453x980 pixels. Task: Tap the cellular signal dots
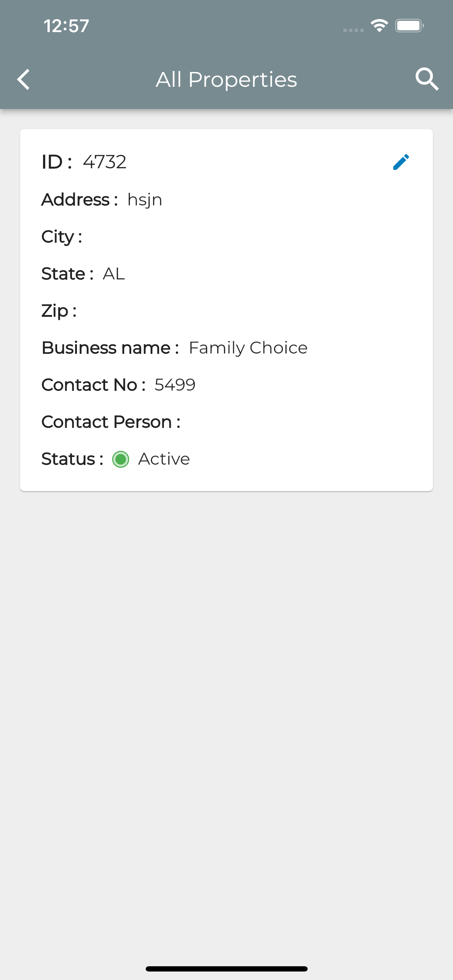click(354, 30)
